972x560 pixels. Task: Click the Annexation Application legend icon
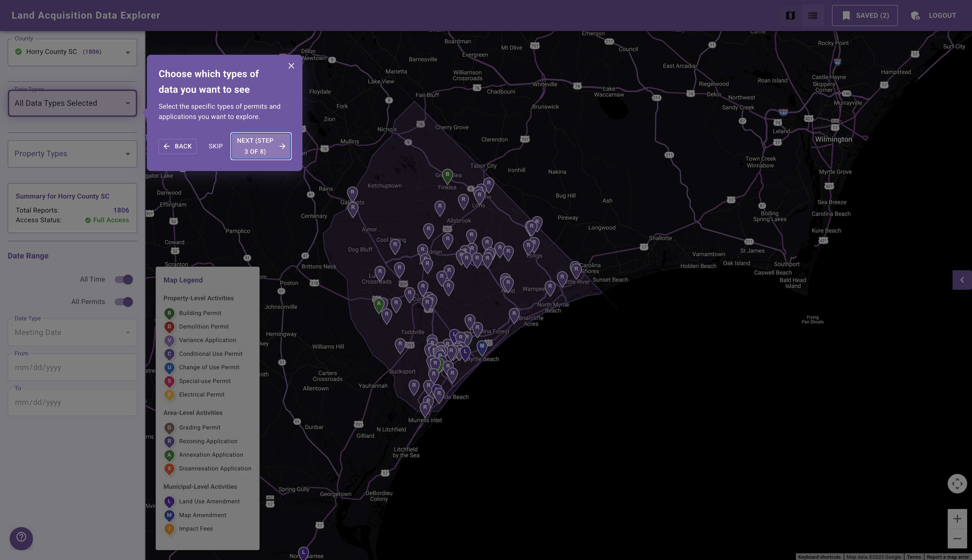coord(169,455)
